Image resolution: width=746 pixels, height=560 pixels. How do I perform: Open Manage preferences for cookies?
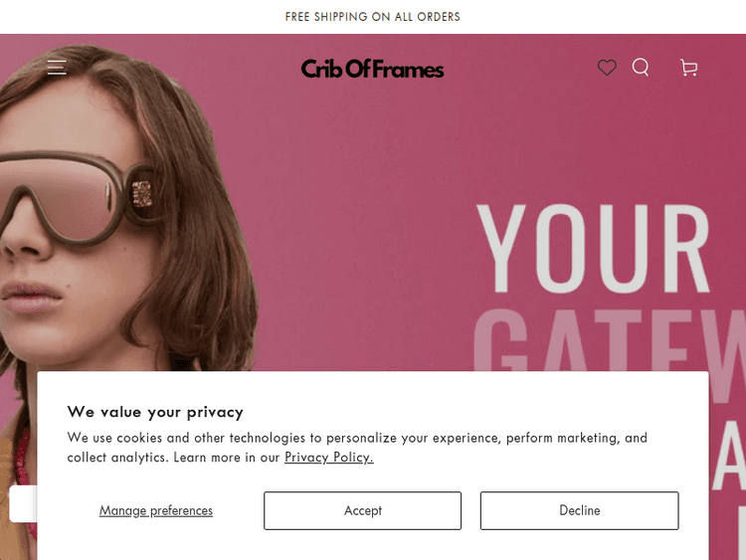click(x=156, y=510)
